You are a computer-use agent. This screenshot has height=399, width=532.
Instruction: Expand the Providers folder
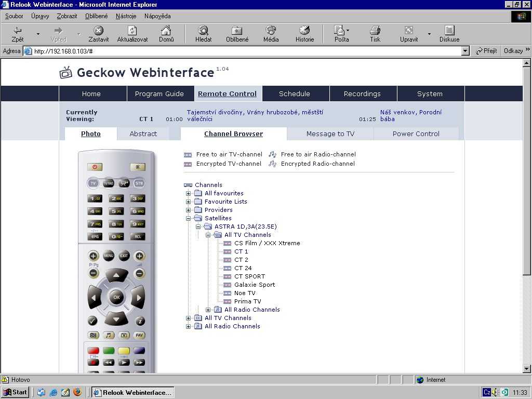188,210
